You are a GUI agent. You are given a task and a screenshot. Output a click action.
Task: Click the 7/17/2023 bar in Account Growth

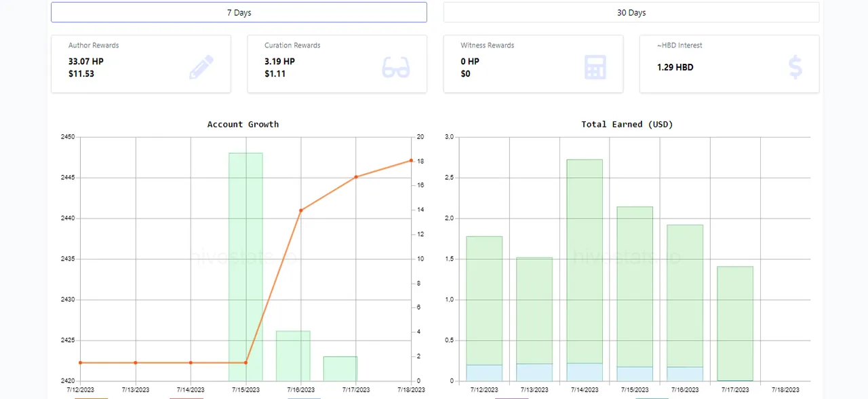(340, 368)
